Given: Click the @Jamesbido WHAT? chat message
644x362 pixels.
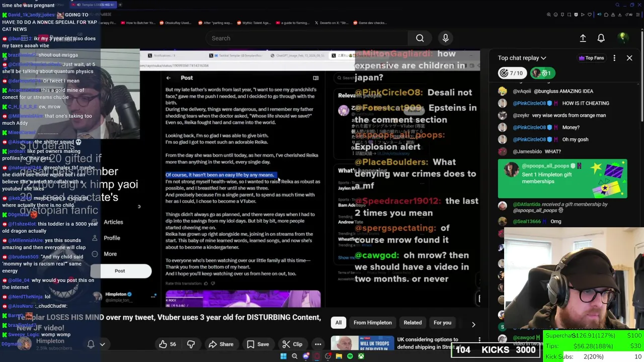Looking at the screenshot, I should tap(536, 151).
